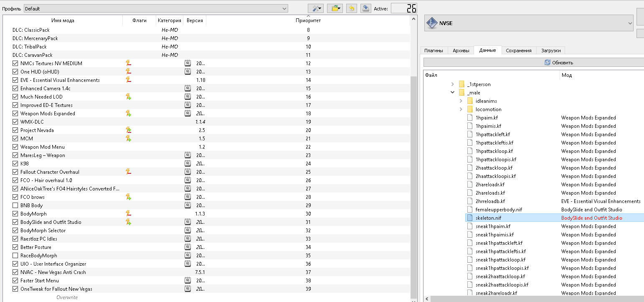Screen dimensions: 644x302
Task: Click the version calendar icon for Enhanced Camera 1.4c
Action: (x=188, y=89)
